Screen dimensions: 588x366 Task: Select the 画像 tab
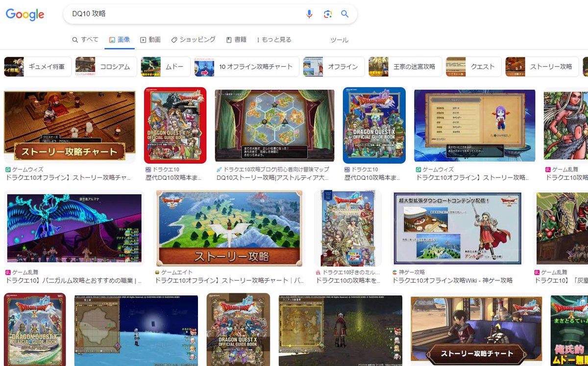[x=119, y=40]
